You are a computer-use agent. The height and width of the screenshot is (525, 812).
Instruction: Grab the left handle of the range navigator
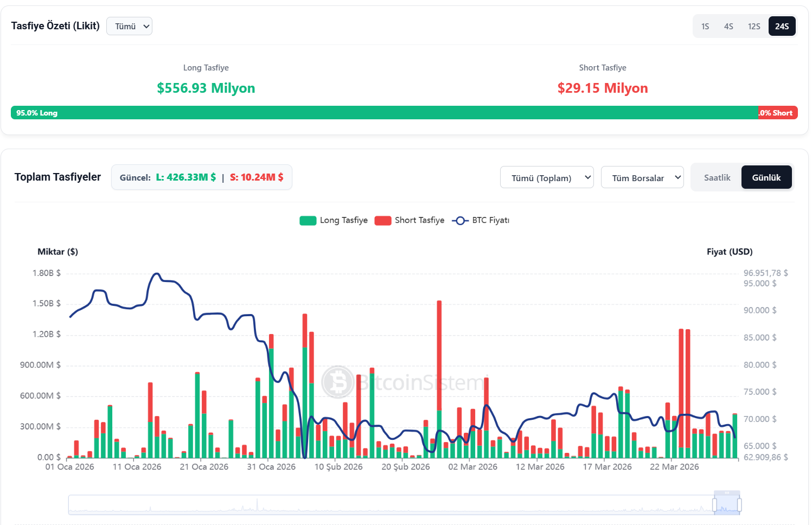(714, 505)
